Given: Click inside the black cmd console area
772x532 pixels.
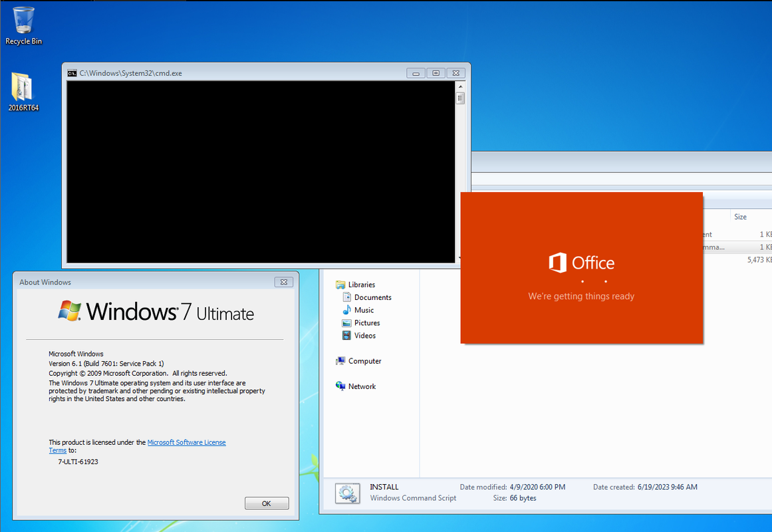Looking at the screenshot, I should coord(261,172).
